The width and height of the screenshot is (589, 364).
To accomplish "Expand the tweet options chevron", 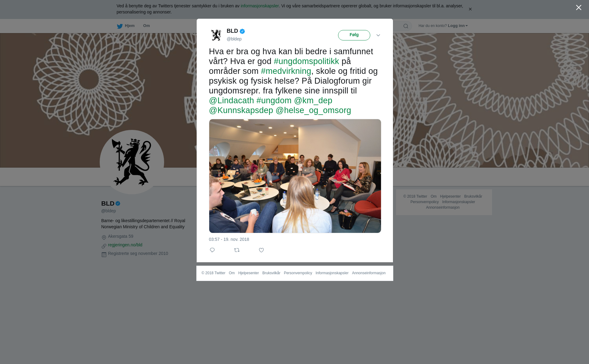I will click(378, 35).
